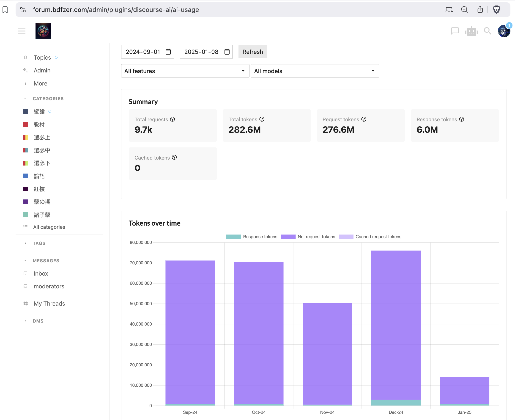Open the Admin sidebar item
Viewport: 515px width, 420px height.
point(42,70)
